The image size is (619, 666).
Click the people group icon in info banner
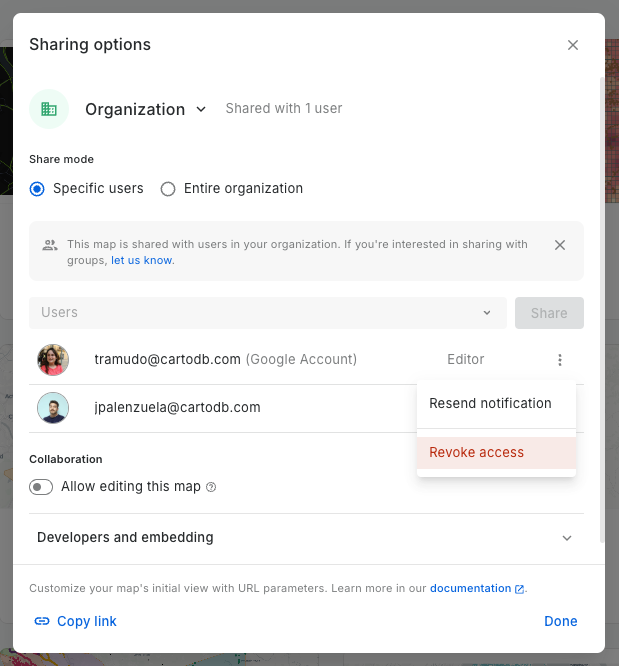tap(50, 245)
